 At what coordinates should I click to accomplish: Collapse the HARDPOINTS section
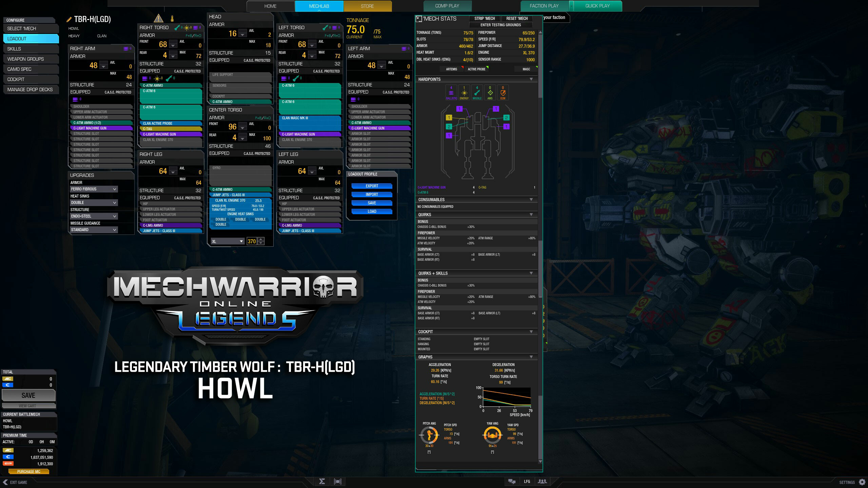click(x=531, y=79)
